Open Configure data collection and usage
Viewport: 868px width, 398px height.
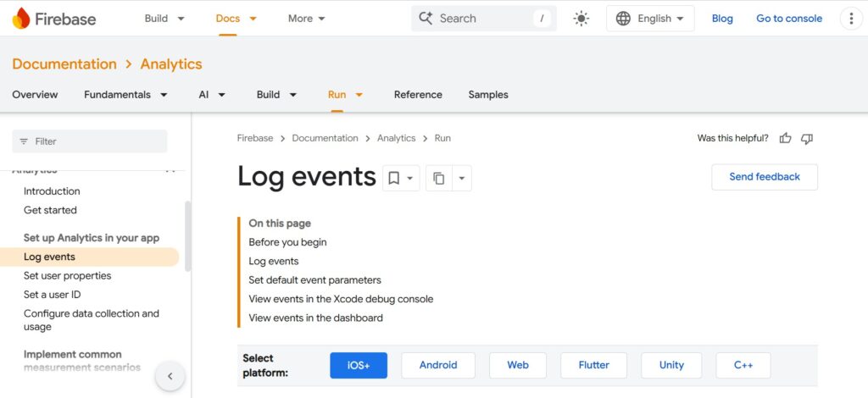tap(91, 320)
